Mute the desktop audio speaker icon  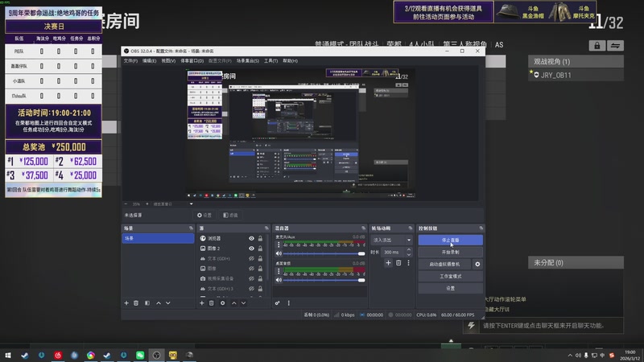coord(279,279)
